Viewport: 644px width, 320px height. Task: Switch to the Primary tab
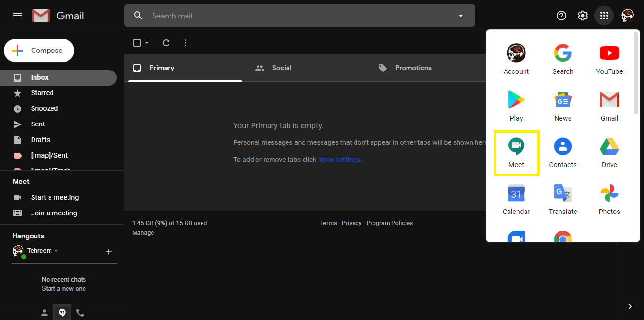click(185, 68)
